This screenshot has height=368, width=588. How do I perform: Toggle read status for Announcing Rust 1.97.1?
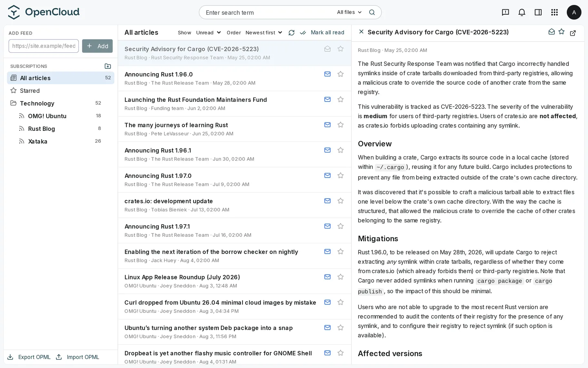(327, 226)
